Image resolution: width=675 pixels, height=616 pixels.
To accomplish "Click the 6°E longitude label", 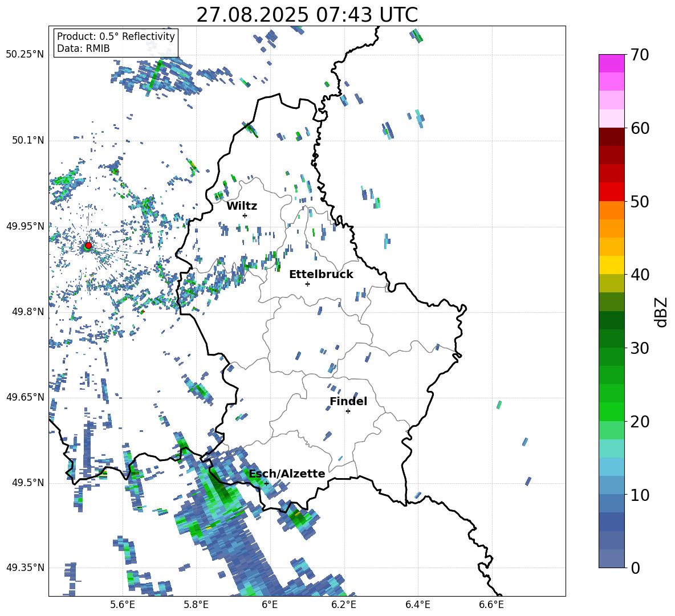I will (270, 605).
